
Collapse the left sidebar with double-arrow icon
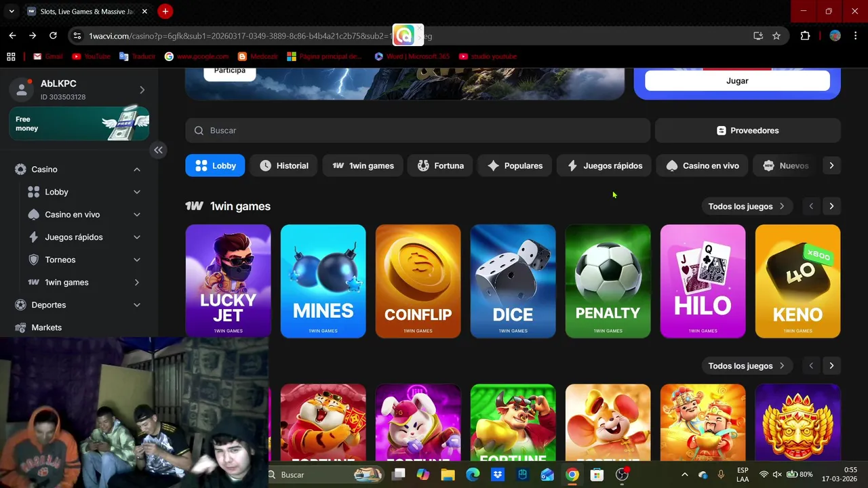158,150
